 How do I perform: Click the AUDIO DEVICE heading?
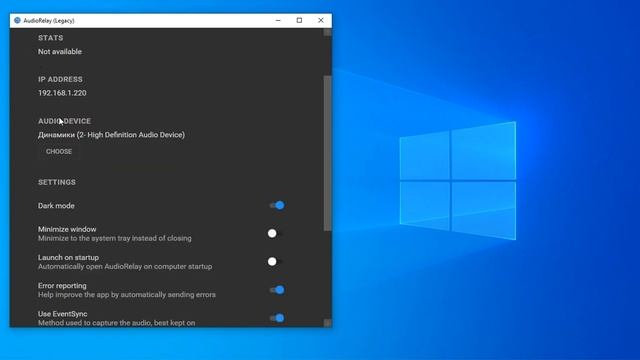(x=64, y=121)
